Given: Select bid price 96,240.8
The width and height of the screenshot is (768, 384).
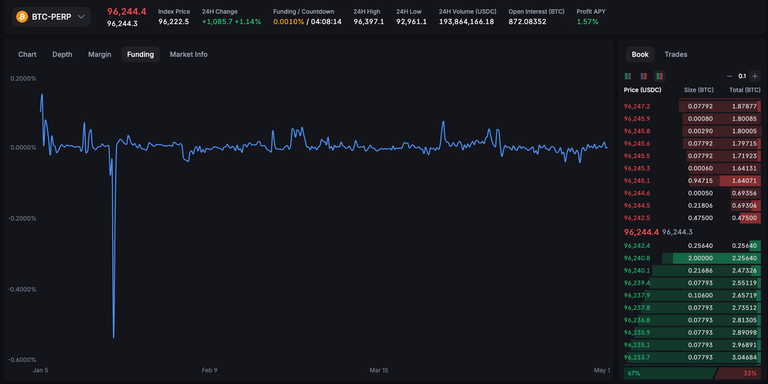Looking at the screenshot, I should click(x=637, y=258).
